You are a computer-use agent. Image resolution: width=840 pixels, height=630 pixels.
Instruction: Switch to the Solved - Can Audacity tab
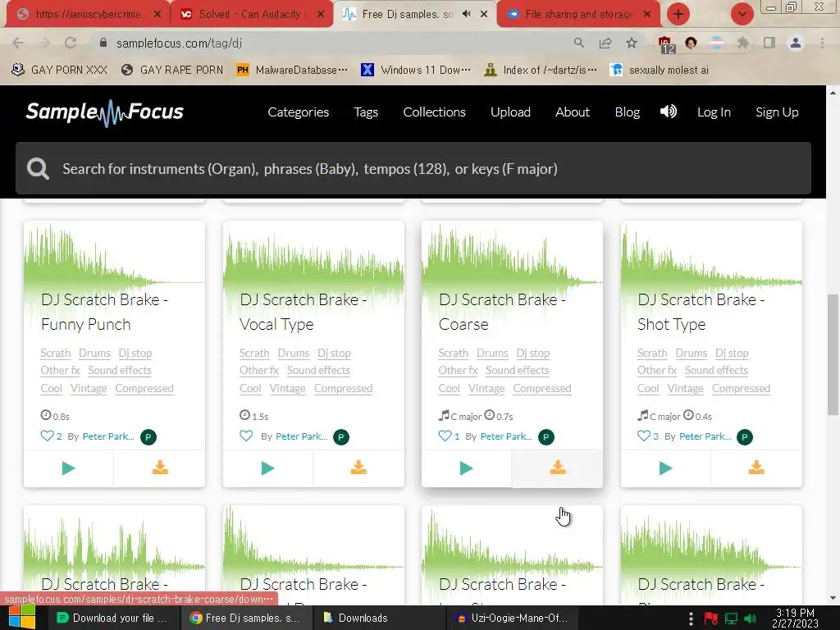(251, 14)
